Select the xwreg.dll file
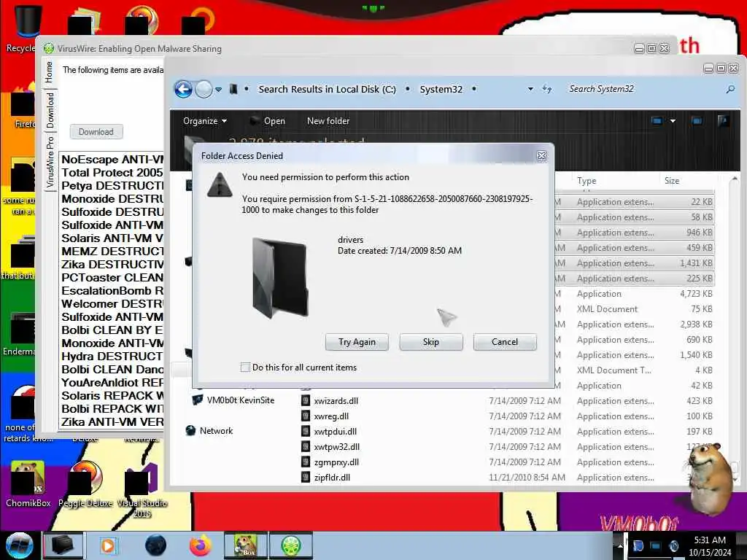Viewport: 747px width, 560px height. (331, 416)
